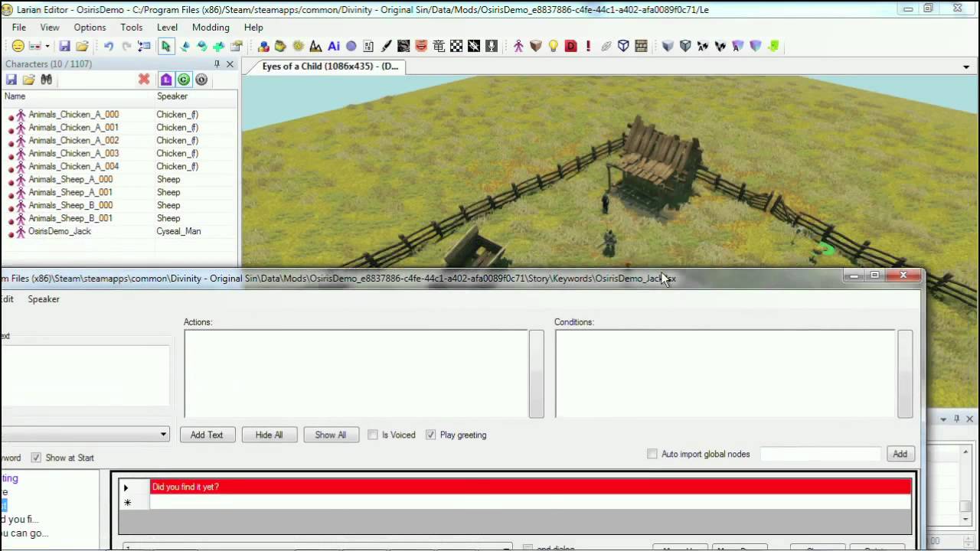Click the Add Text button
Screen dimensions: 980x551
tap(207, 435)
